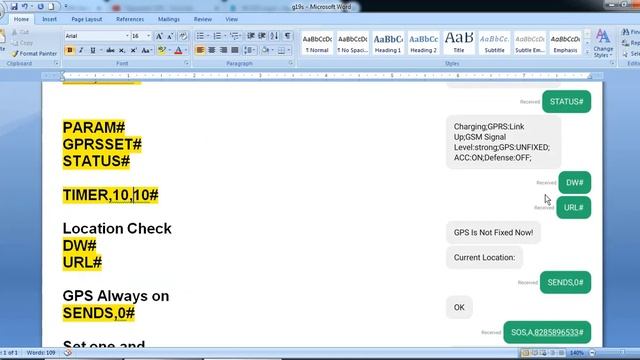Viewport: 640px width, 360px height.
Task: Toggle Italic formatting
Action: 81,50
